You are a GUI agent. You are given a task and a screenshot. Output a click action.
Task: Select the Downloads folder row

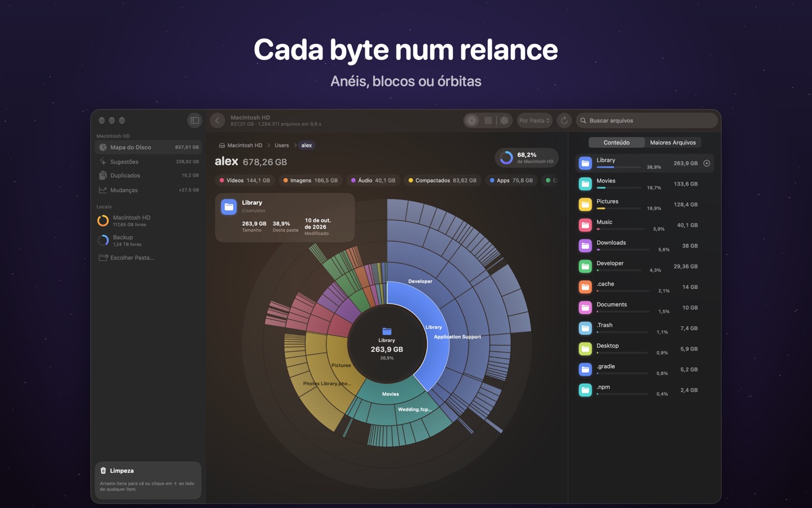(645, 246)
